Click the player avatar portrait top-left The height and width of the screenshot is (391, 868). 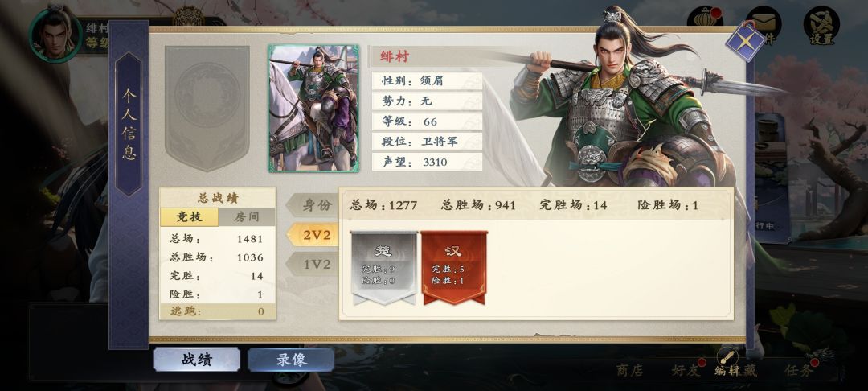coord(55,35)
